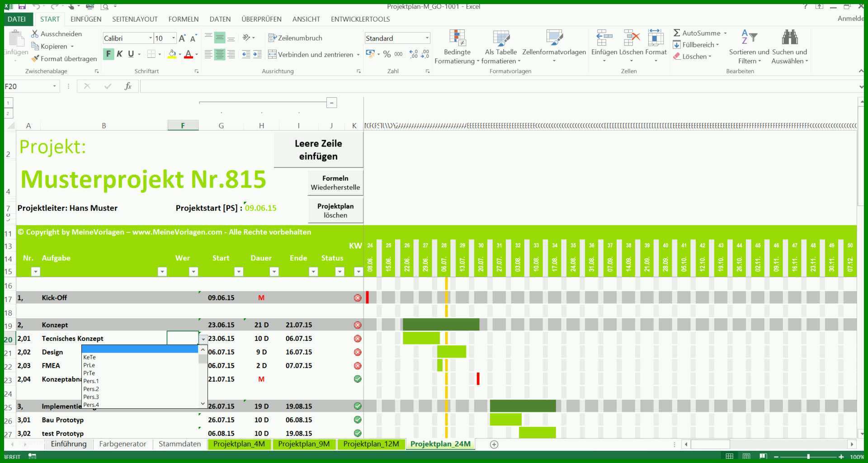Collapse column group with minus button
Image resolution: width=868 pixels, height=463 pixels.
click(331, 103)
